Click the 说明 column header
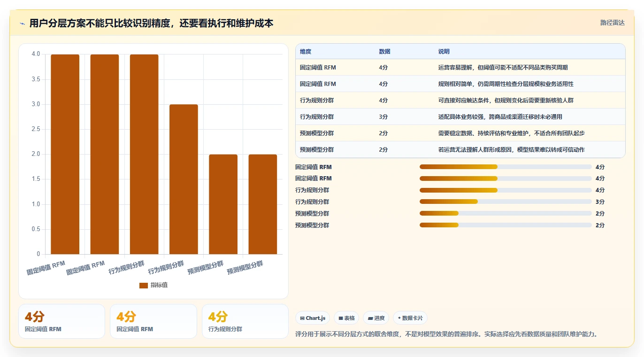The width and height of the screenshot is (644, 357). [444, 52]
